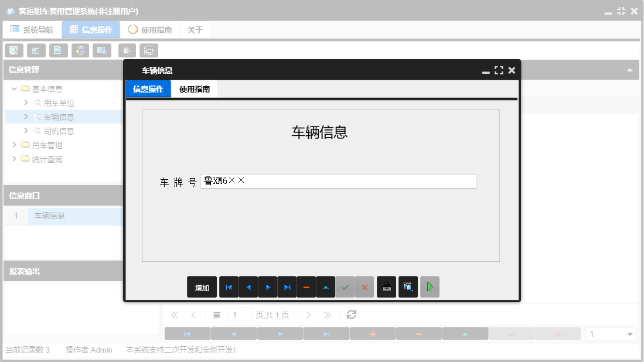Image resolution: width=644 pixels, height=362 pixels.
Task: Collapse the 基本信息 folder
Action: [13, 89]
